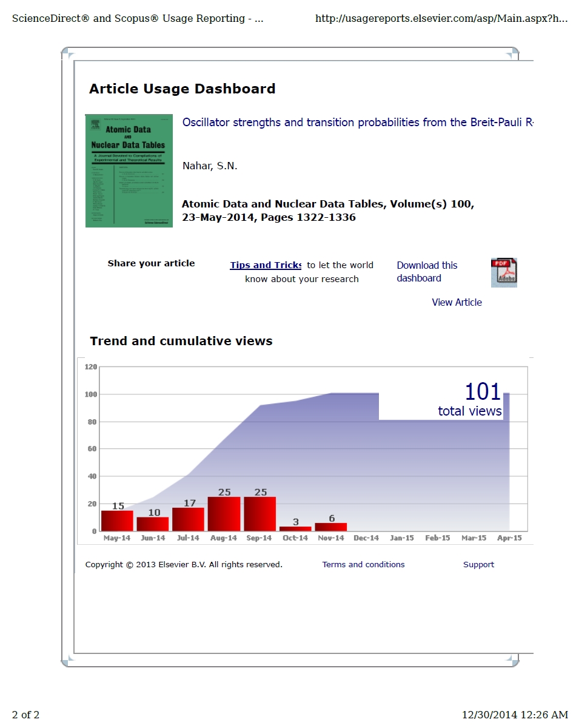
Task: Click the Download this dashboard link
Action: point(427,272)
